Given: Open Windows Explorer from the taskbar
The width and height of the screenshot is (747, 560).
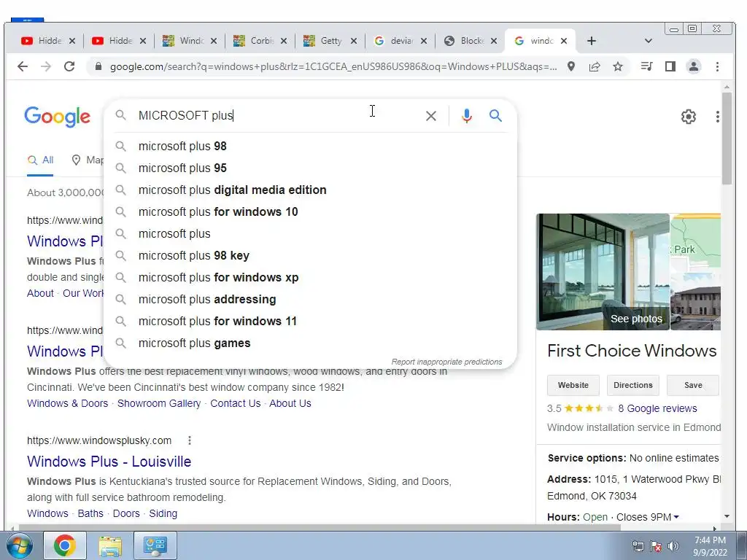Looking at the screenshot, I should 110,545.
